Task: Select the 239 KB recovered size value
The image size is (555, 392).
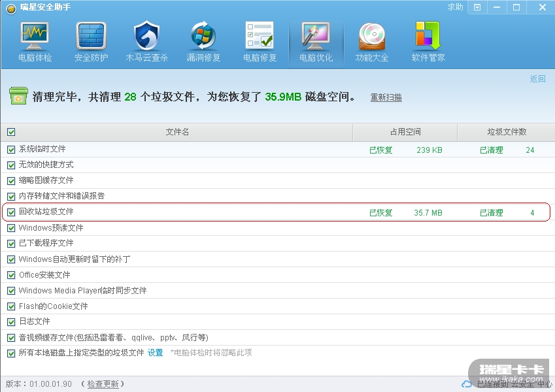Action: pos(429,150)
